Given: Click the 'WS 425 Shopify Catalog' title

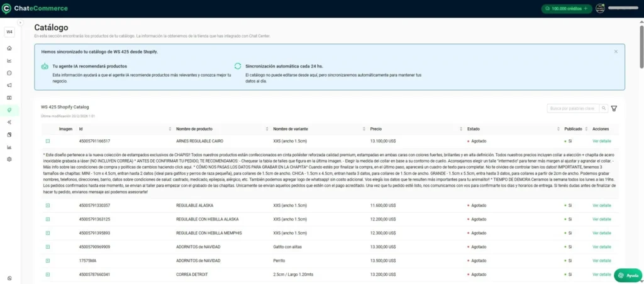Looking at the screenshot, I should pyautogui.click(x=65, y=107).
